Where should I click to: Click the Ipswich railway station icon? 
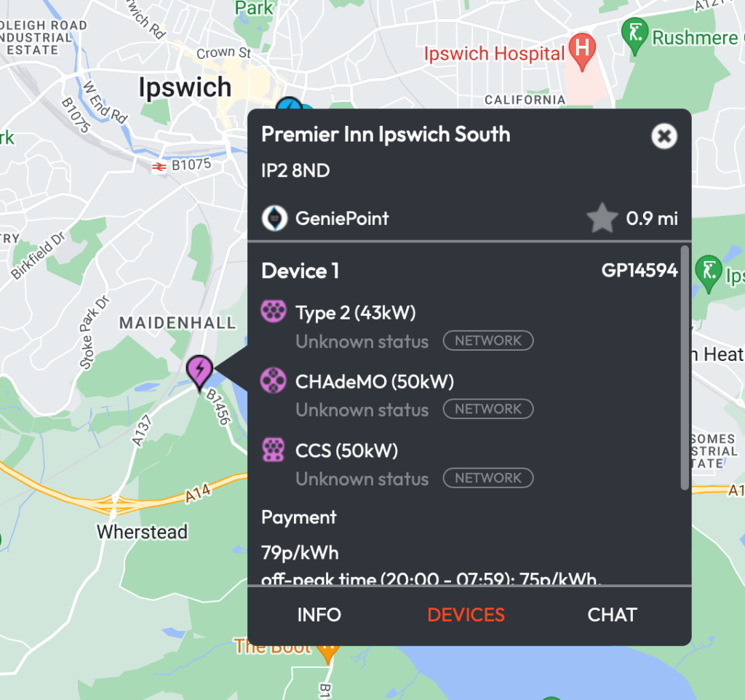tap(159, 167)
